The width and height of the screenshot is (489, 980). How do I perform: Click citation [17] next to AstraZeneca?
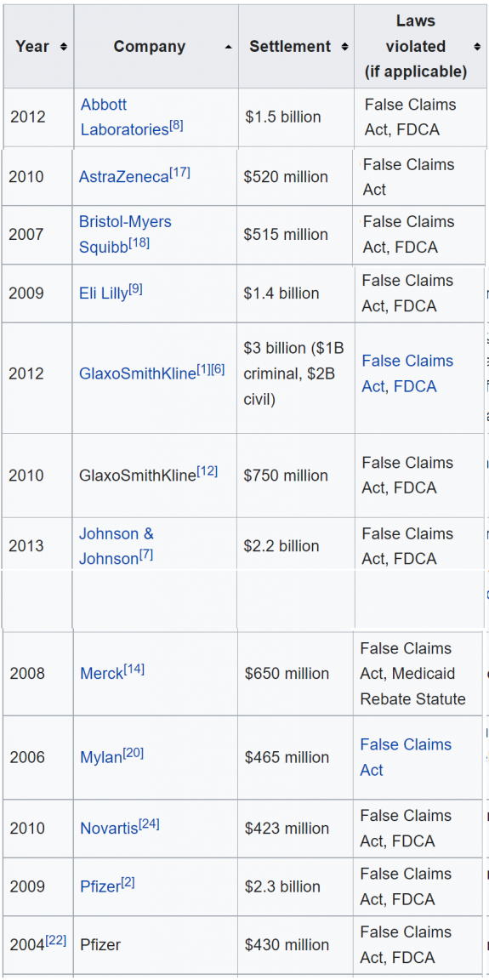[x=179, y=172]
